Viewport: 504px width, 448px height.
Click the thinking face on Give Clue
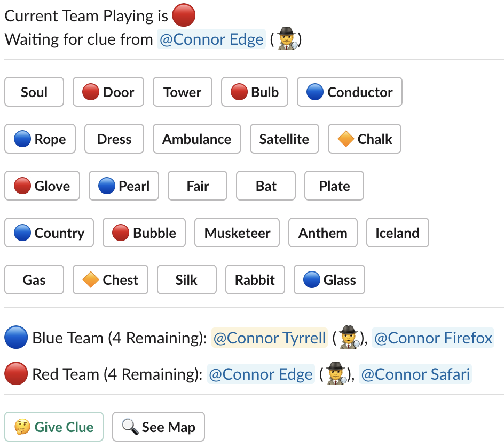pyautogui.click(x=23, y=427)
